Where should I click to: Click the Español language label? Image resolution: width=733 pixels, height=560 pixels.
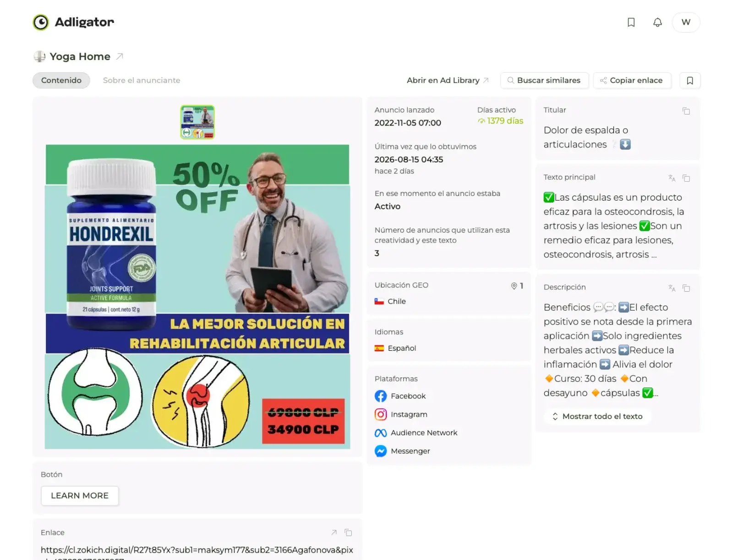[x=402, y=348]
